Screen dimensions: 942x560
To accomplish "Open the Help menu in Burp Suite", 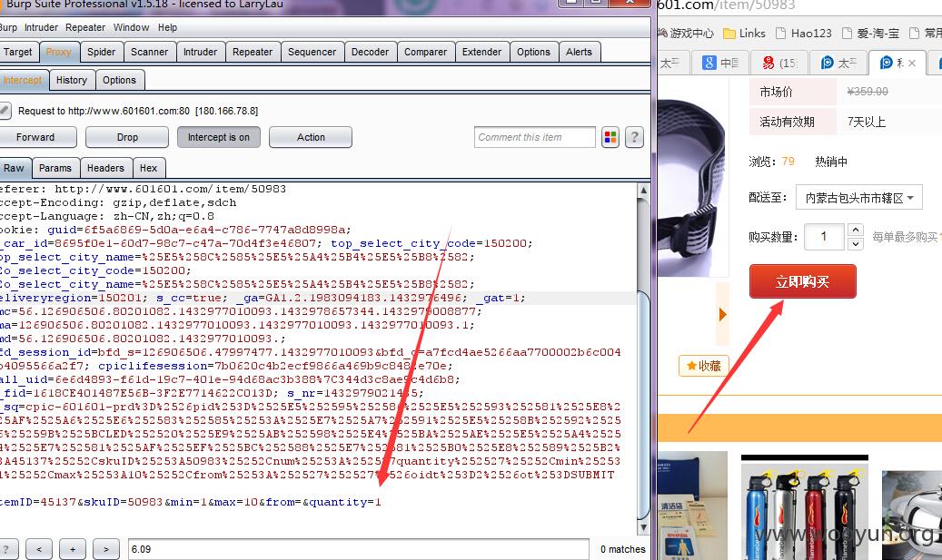I will coord(168,27).
